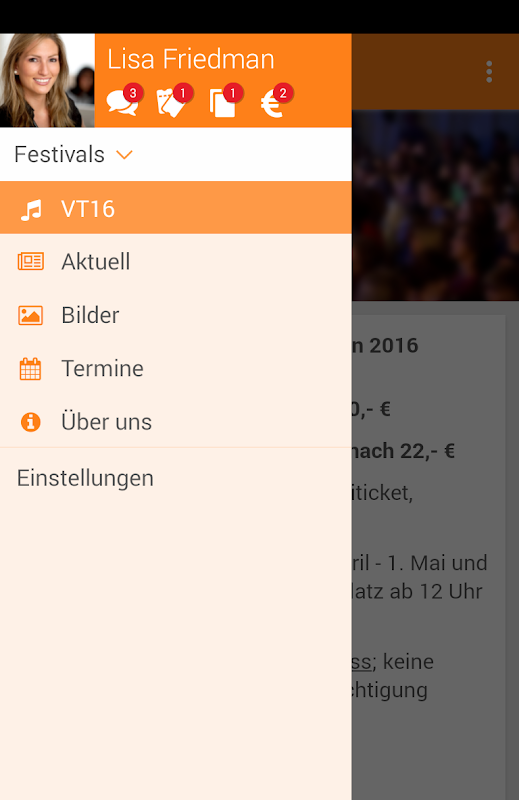
Task: Open the three-dot overflow menu
Action: (x=489, y=72)
